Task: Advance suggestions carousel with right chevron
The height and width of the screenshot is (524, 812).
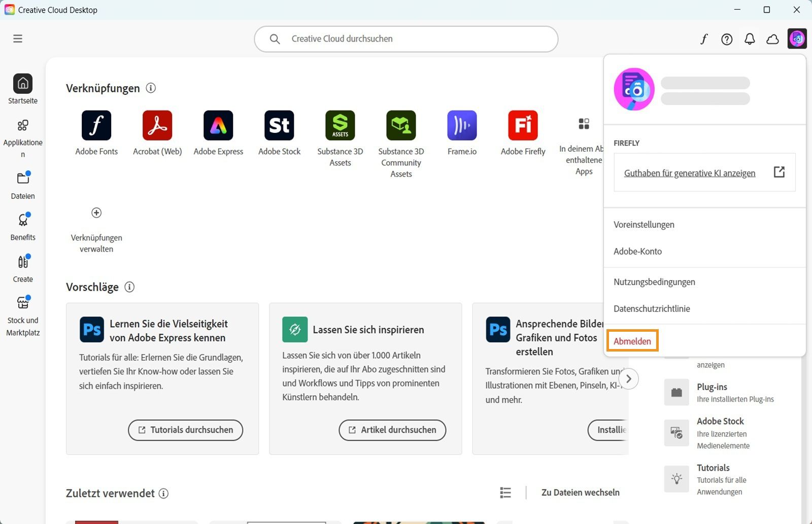Action: [x=628, y=378]
